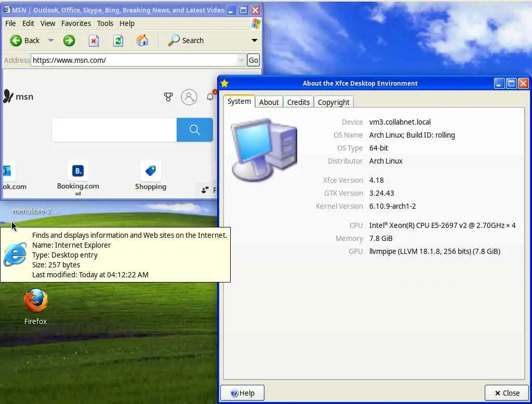Image resolution: width=532 pixels, height=404 pixels.
Task: Click the MSN sign-in profile icon
Action: click(x=189, y=97)
